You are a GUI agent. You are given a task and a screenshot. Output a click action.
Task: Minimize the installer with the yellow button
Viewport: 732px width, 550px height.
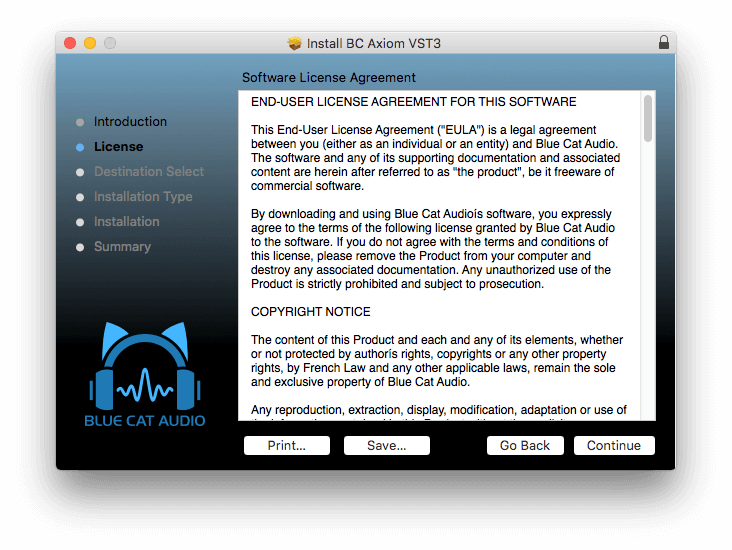tap(90, 43)
